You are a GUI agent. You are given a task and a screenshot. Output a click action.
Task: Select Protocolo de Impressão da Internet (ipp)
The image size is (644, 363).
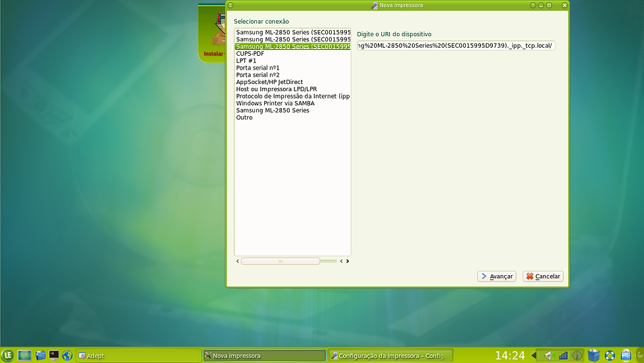pyautogui.click(x=292, y=96)
